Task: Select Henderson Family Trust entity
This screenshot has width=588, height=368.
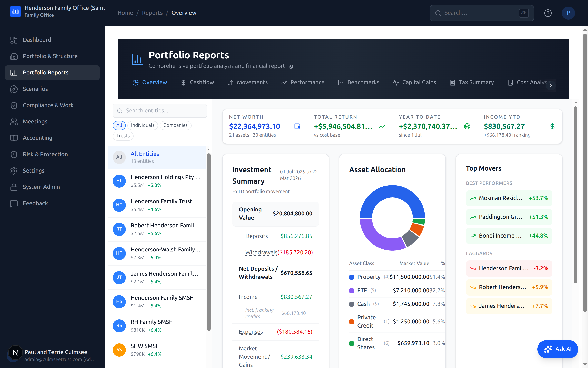Action: coord(157,205)
